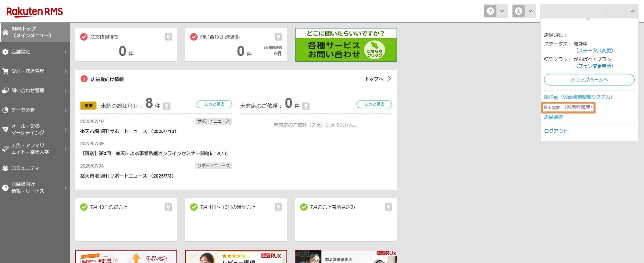The image size is (644, 263).
Task: Click the paper plane icon for メール・SNS
Action: [x=5, y=129]
